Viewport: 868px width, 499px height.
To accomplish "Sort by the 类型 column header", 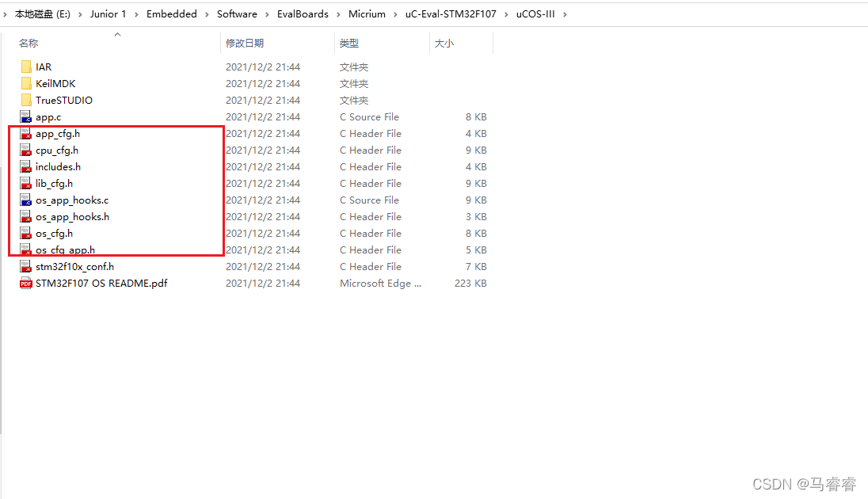I will pos(349,44).
